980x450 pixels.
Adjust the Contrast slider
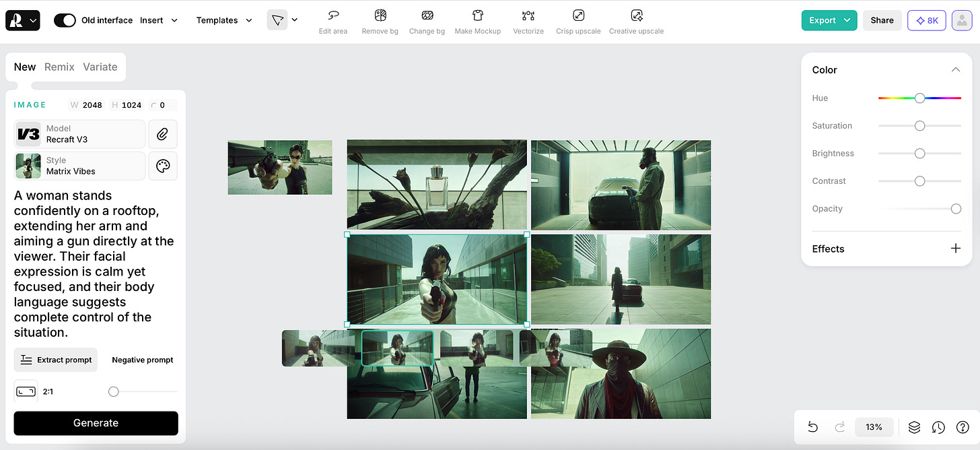(919, 181)
